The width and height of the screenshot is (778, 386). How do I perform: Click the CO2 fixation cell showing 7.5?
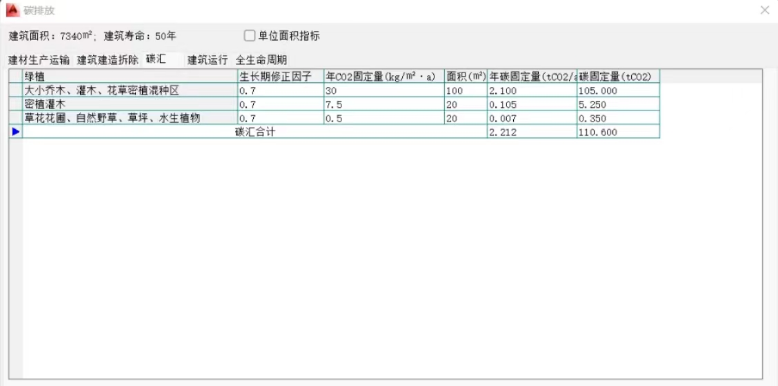click(x=384, y=104)
